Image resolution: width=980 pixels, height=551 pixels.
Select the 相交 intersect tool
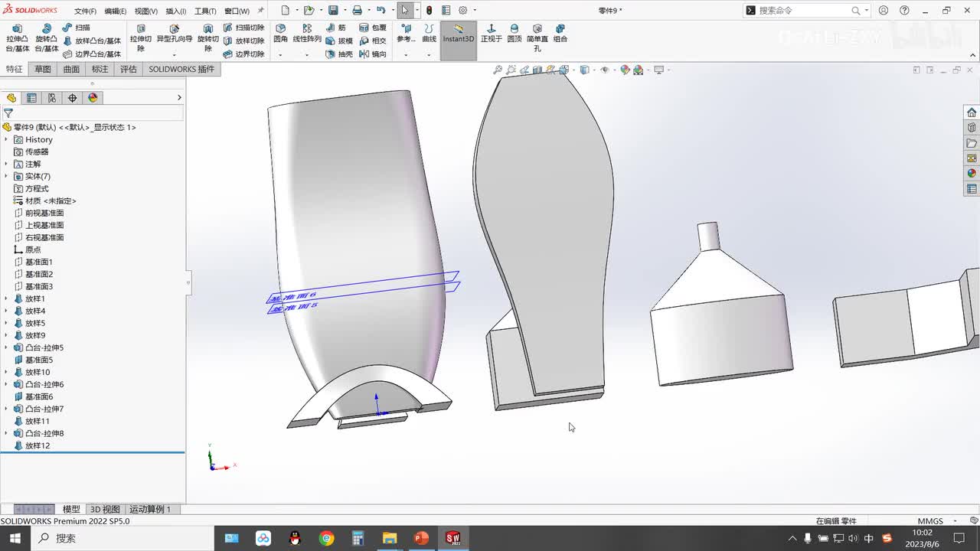pyautogui.click(x=373, y=41)
